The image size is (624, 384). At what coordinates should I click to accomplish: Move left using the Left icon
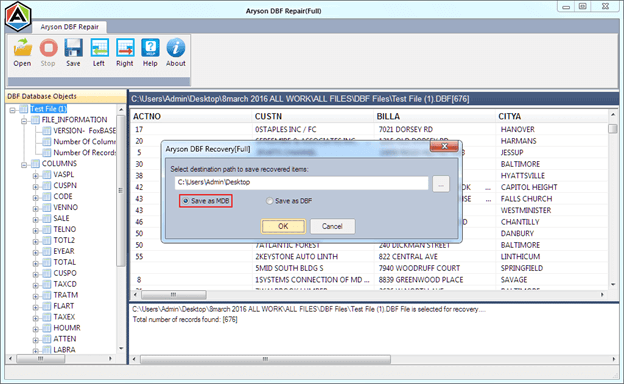tap(99, 48)
